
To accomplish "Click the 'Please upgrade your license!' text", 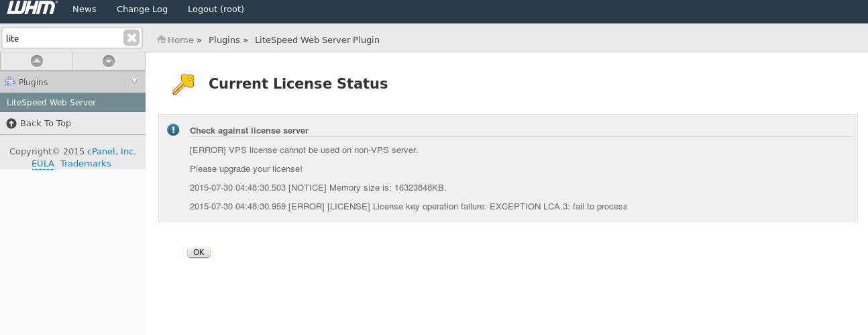I will pyautogui.click(x=246, y=169).
